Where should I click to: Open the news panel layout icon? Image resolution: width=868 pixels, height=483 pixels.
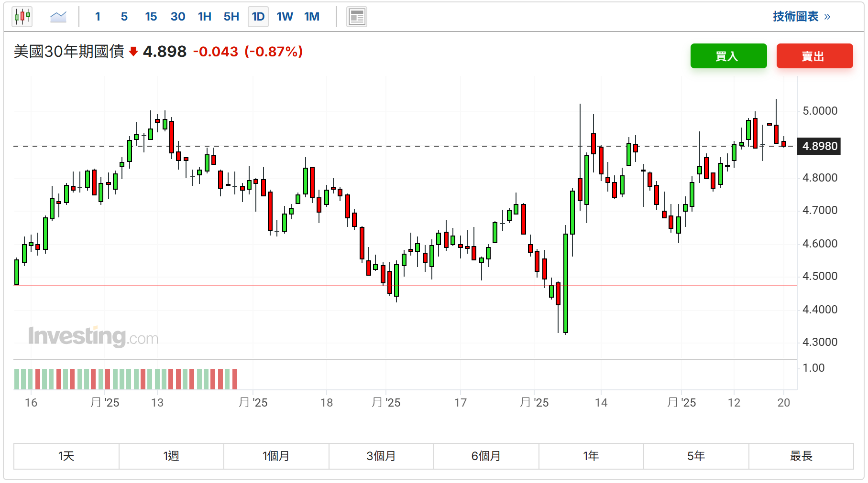coord(357,17)
